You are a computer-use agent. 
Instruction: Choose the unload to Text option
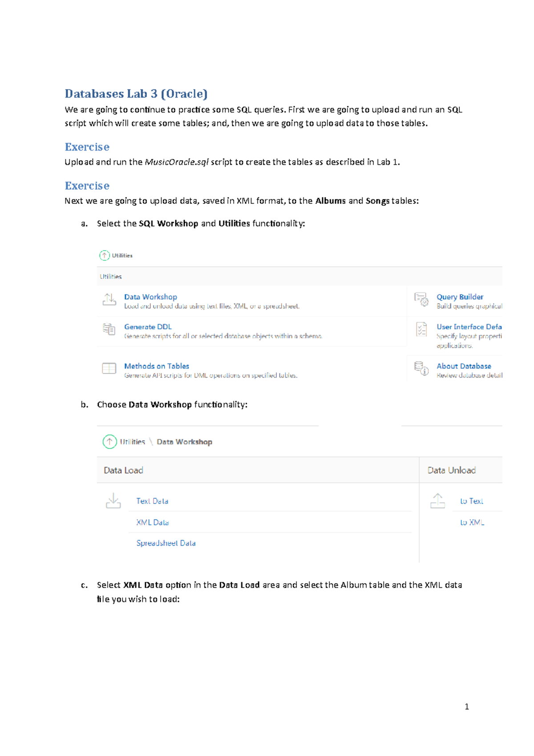click(472, 501)
